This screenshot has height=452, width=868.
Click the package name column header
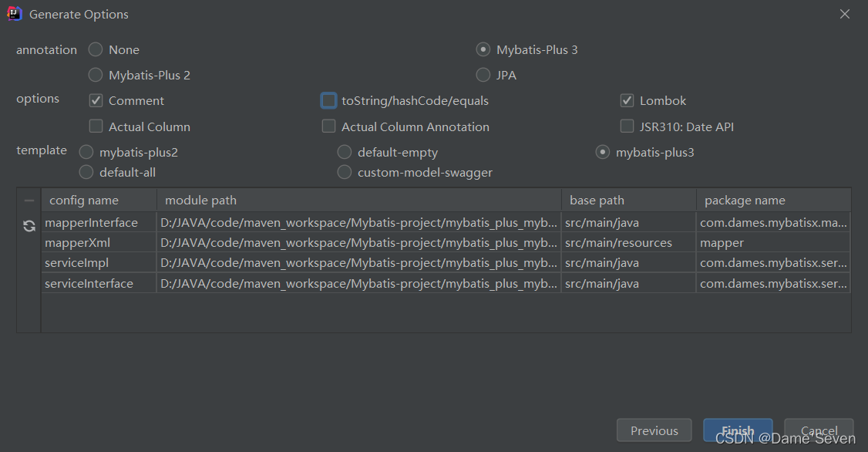point(773,200)
